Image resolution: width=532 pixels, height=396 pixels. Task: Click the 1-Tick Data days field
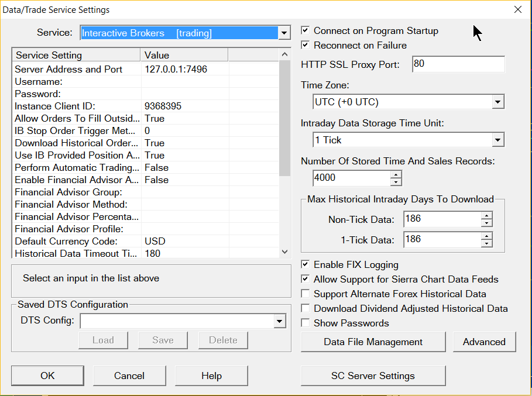coord(442,239)
